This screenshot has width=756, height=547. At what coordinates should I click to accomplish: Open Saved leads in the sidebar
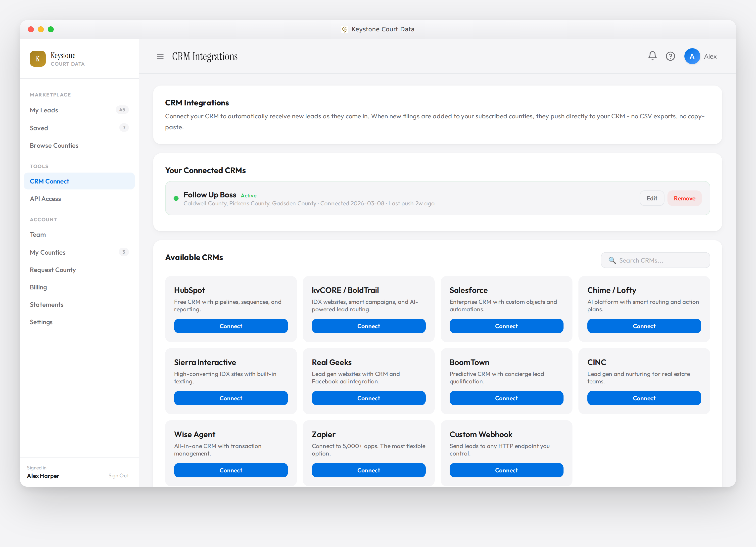[79, 128]
